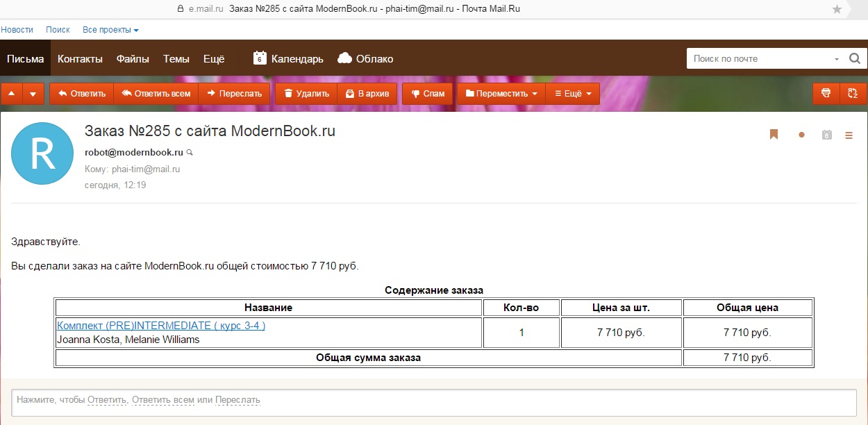Open the Комплект (PRE)INTERMEDIATE link

tap(161, 326)
